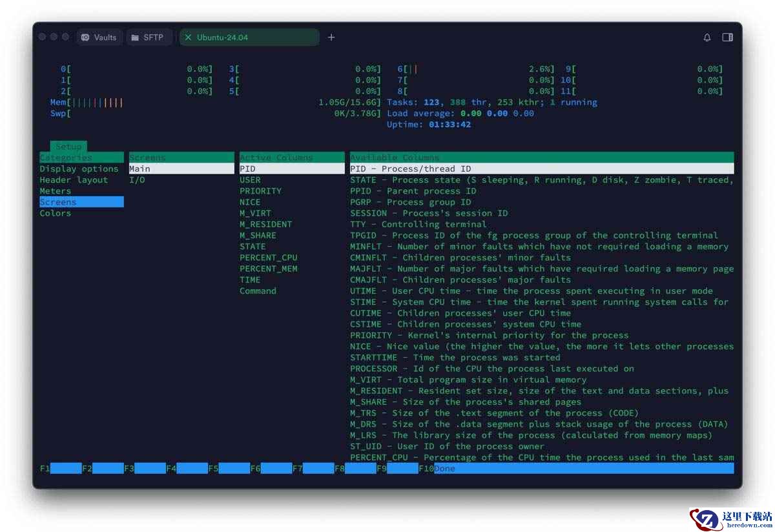
Task: Add a new tab with plus icon
Action: point(331,37)
